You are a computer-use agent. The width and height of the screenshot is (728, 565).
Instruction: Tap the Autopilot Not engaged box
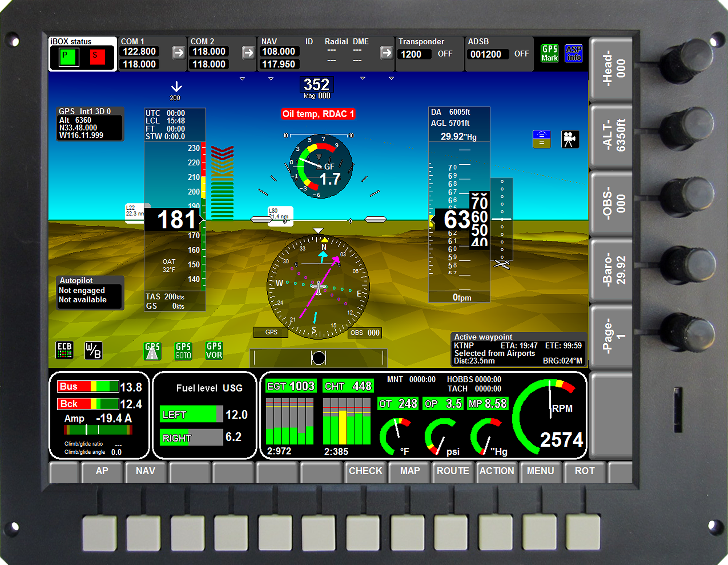pos(90,293)
